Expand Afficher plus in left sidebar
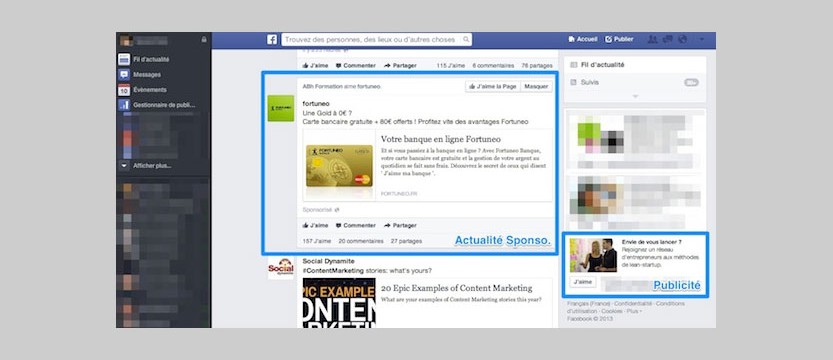 (x=152, y=166)
